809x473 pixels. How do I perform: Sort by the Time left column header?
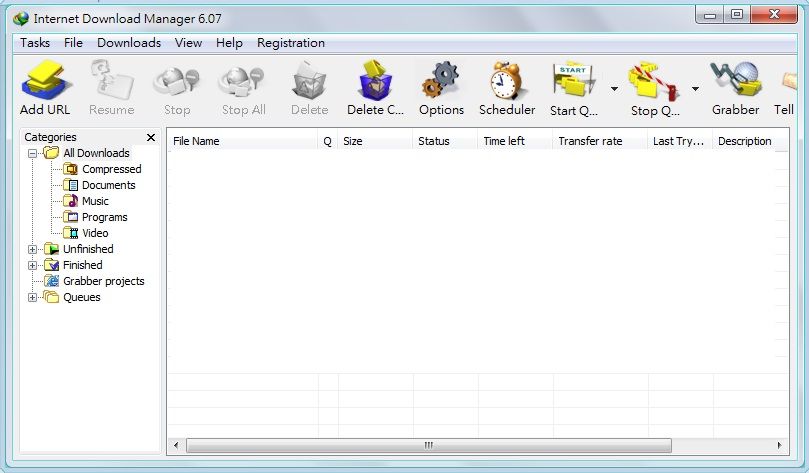pyautogui.click(x=515, y=141)
